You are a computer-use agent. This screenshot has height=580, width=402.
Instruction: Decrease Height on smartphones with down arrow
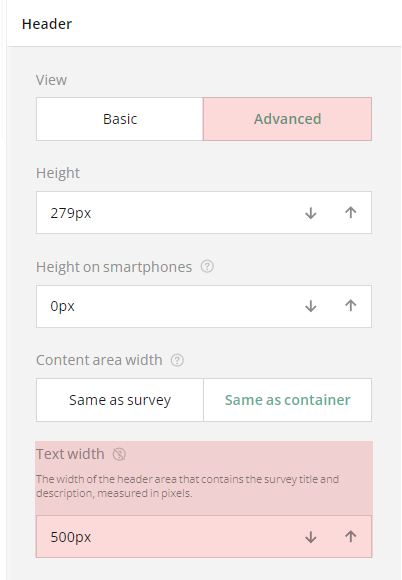[311, 306]
